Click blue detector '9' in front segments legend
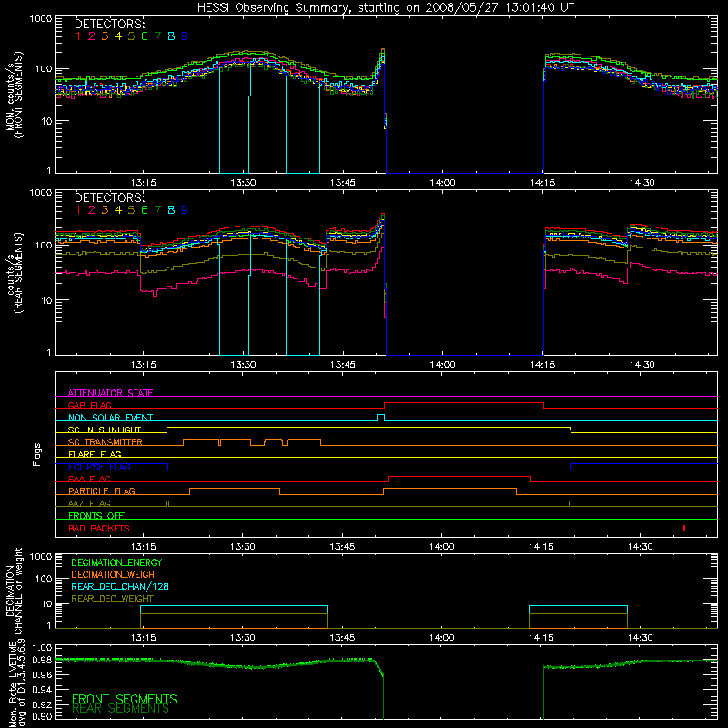The image size is (728, 728). click(x=185, y=36)
